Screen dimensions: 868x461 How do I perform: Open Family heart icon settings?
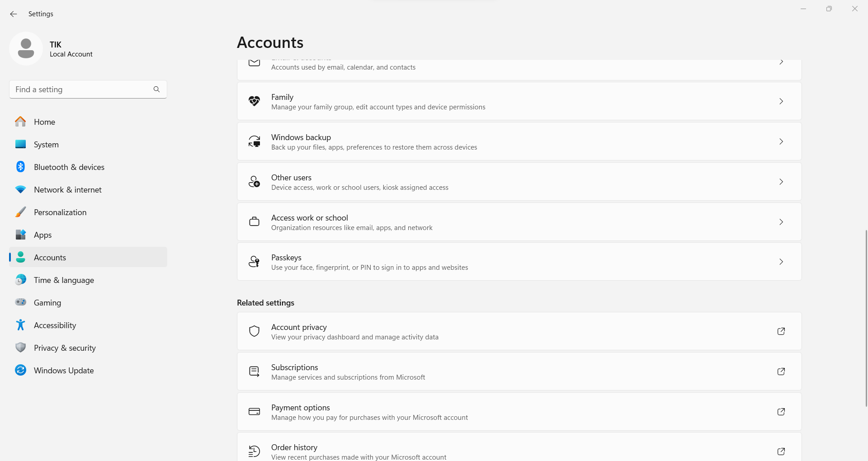(x=255, y=101)
